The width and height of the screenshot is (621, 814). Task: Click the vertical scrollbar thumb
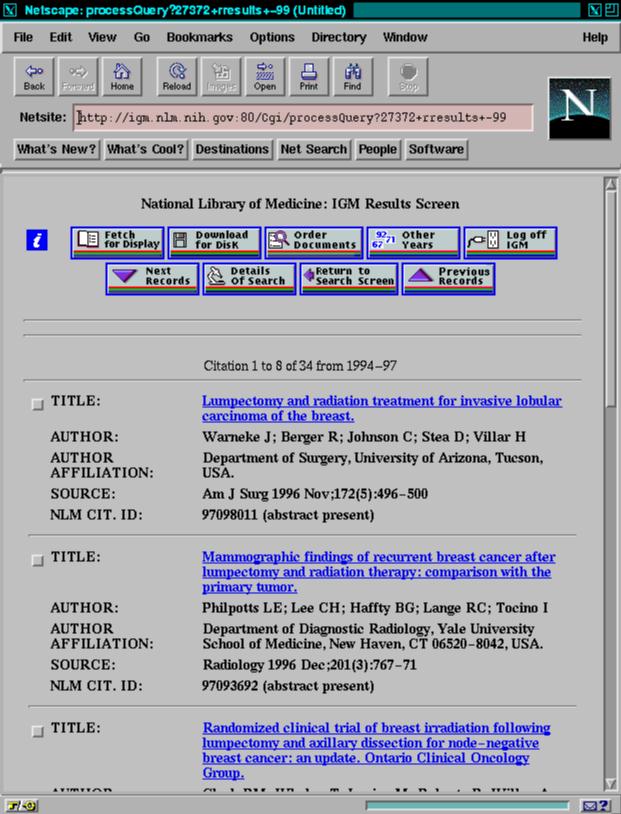click(611, 299)
